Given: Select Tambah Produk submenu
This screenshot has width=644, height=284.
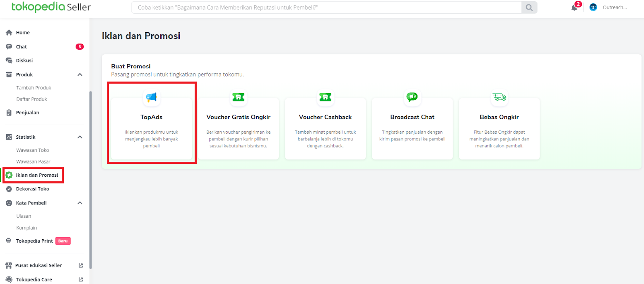Looking at the screenshot, I should pos(34,88).
